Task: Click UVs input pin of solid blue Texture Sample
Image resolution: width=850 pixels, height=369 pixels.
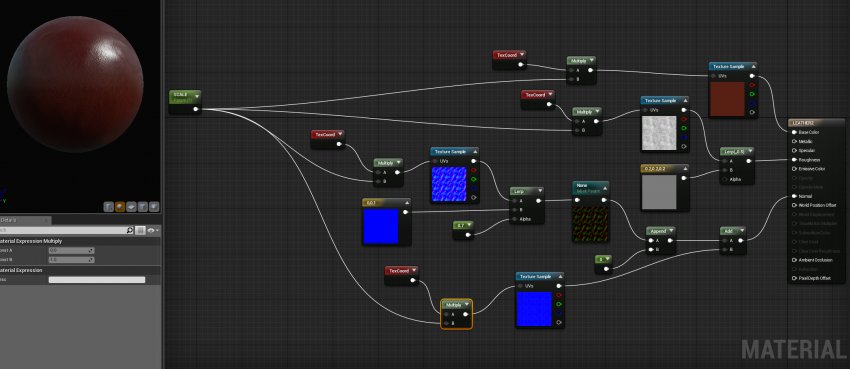Action: point(521,286)
